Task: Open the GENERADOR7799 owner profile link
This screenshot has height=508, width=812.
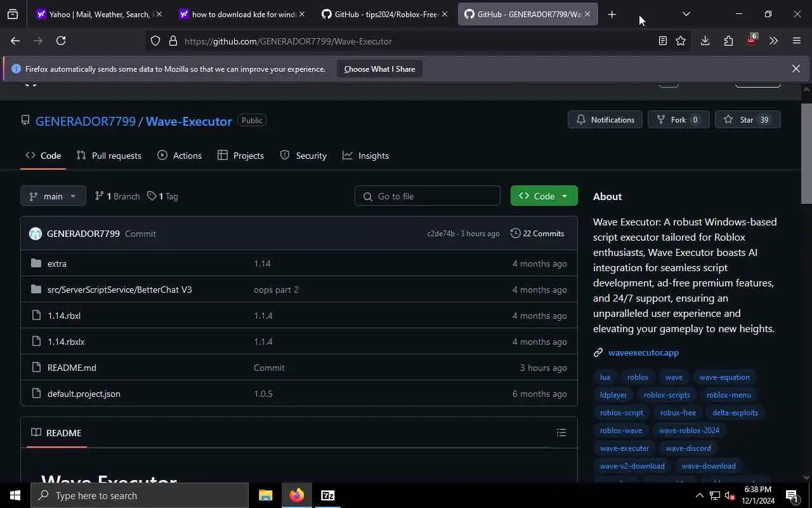Action: click(x=86, y=121)
